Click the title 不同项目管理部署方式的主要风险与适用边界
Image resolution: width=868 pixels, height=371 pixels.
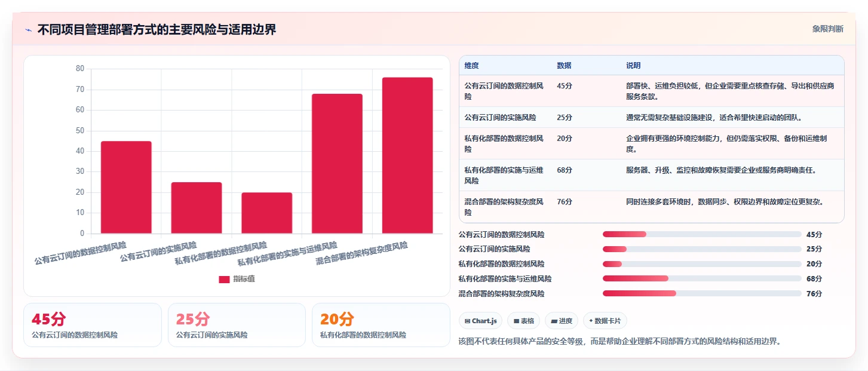[x=157, y=29]
